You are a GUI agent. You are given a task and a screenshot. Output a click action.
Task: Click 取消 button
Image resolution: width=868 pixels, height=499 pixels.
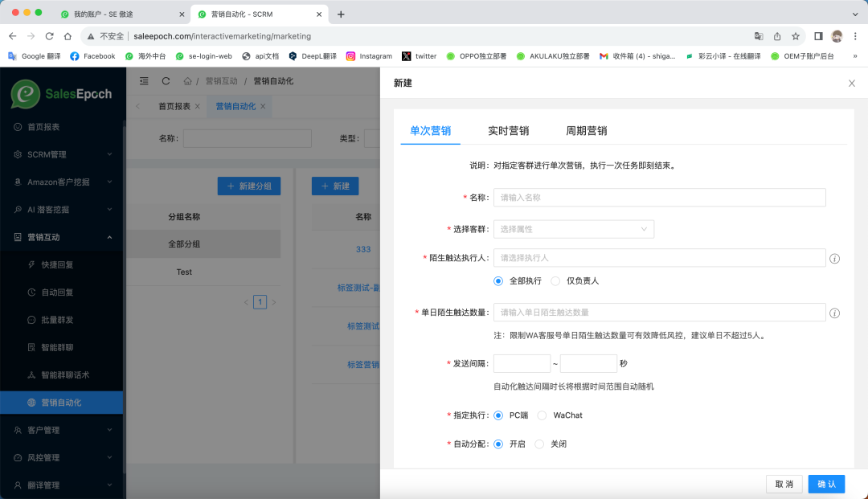pyautogui.click(x=784, y=484)
